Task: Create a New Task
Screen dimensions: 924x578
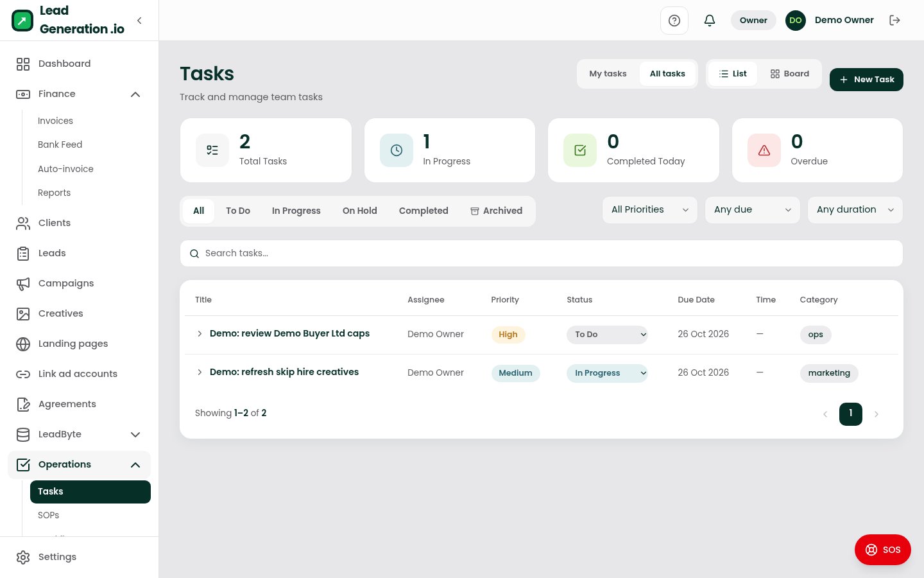Action: coord(866,80)
